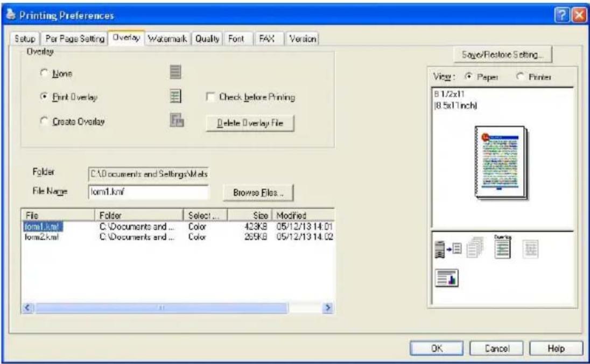
Task: Close the Printing Preferences dialog
Action: tap(579, 16)
